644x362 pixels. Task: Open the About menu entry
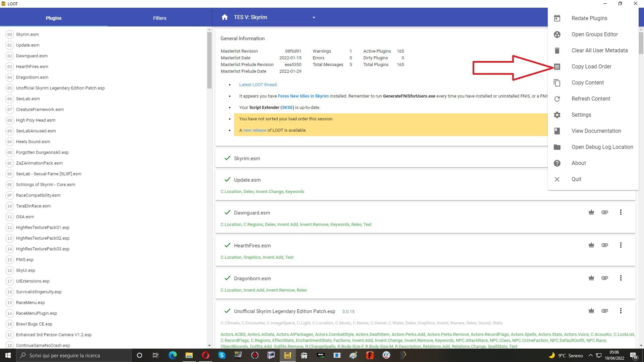pos(593,163)
